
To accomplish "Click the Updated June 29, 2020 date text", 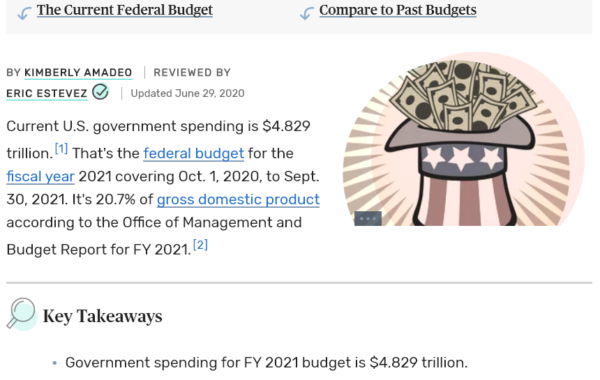I will coord(188,93).
